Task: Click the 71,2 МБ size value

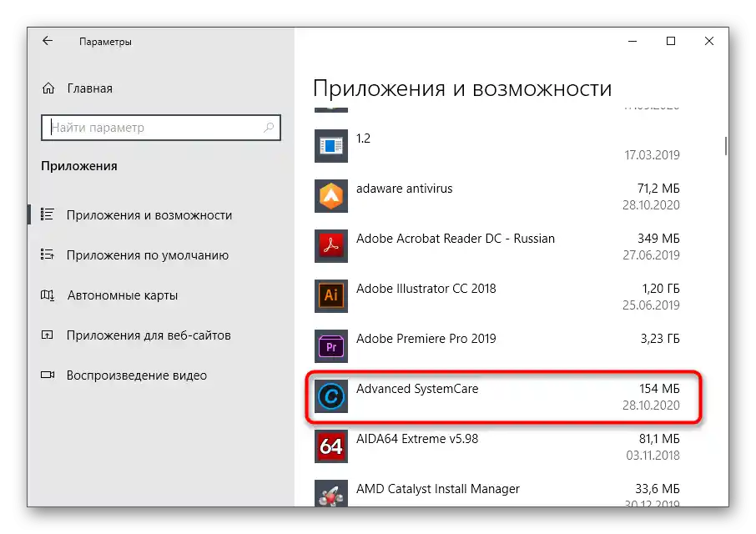Action: point(658,189)
